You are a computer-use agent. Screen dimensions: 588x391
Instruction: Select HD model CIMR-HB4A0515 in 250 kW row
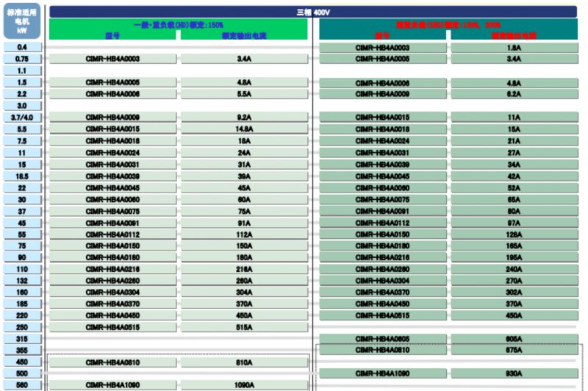click(112, 327)
